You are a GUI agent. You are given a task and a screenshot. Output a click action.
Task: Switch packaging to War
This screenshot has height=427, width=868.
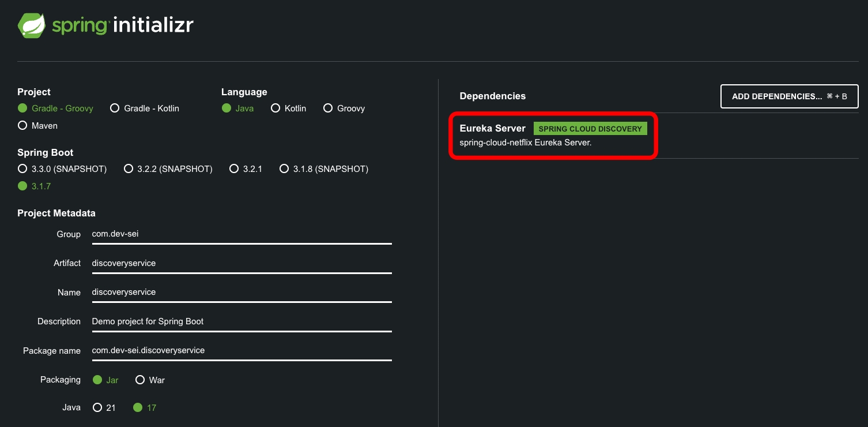[150, 380]
